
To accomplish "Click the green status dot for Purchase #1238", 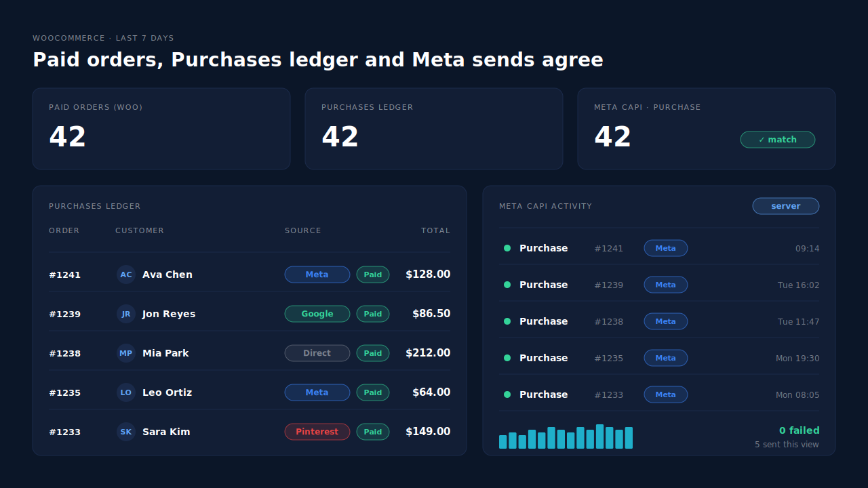I will point(507,321).
